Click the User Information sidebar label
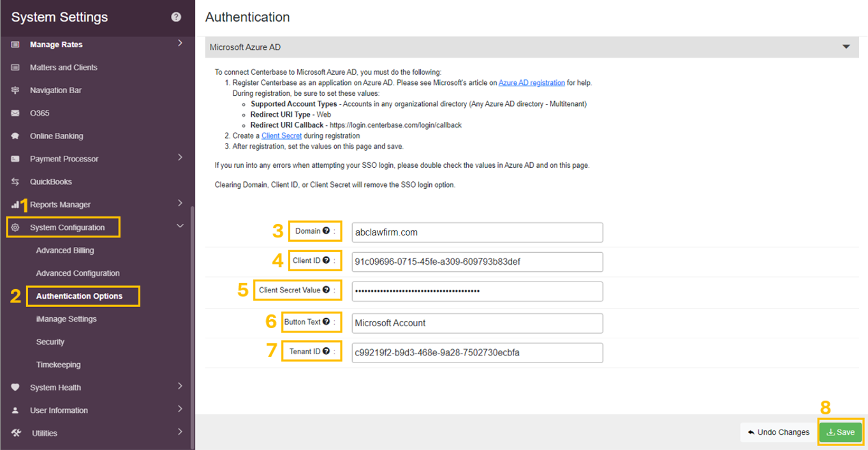This screenshot has width=868, height=450. (x=59, y=410)
